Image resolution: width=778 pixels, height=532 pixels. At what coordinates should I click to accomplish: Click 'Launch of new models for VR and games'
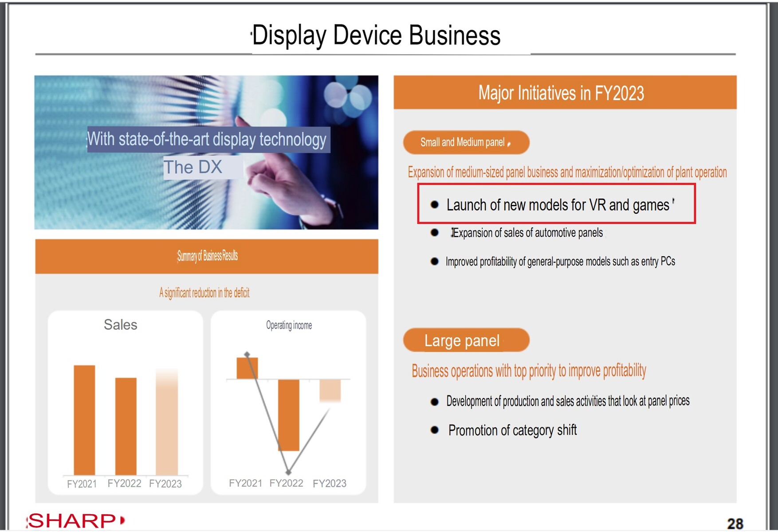[558, 205]
